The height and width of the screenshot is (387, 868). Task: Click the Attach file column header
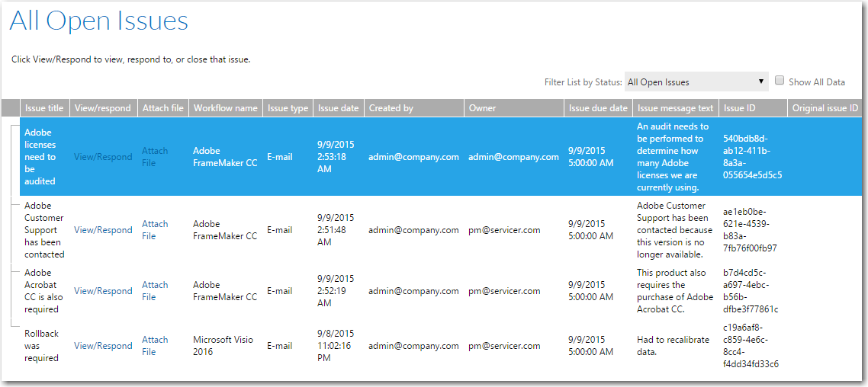click(162, 108)
